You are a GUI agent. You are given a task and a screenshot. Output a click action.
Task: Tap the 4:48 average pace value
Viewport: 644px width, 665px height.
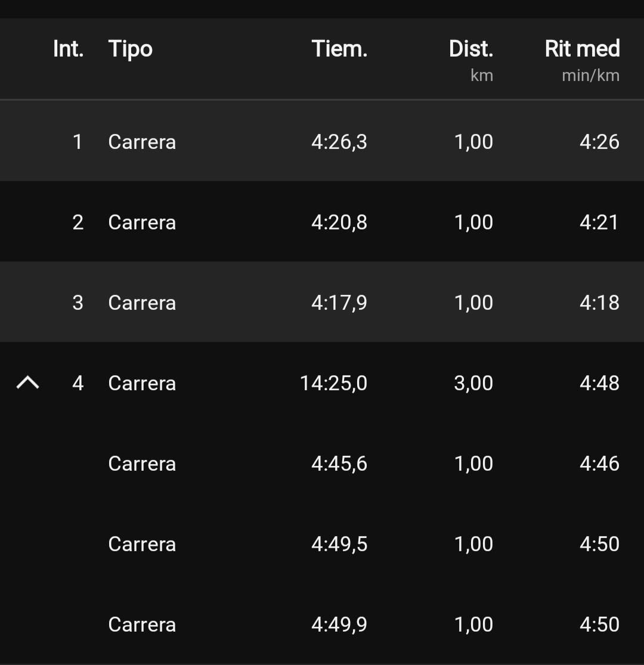[x=599, y=383]
